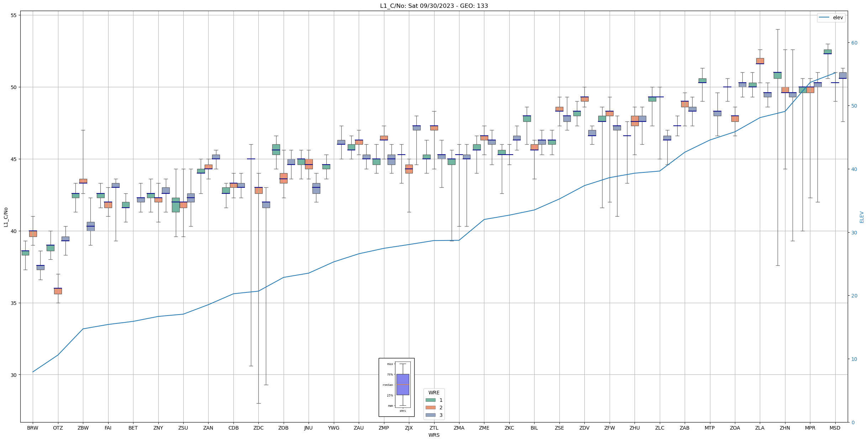
Task: Click the 'FAI' x-axis label
Action: pos(108,428)
